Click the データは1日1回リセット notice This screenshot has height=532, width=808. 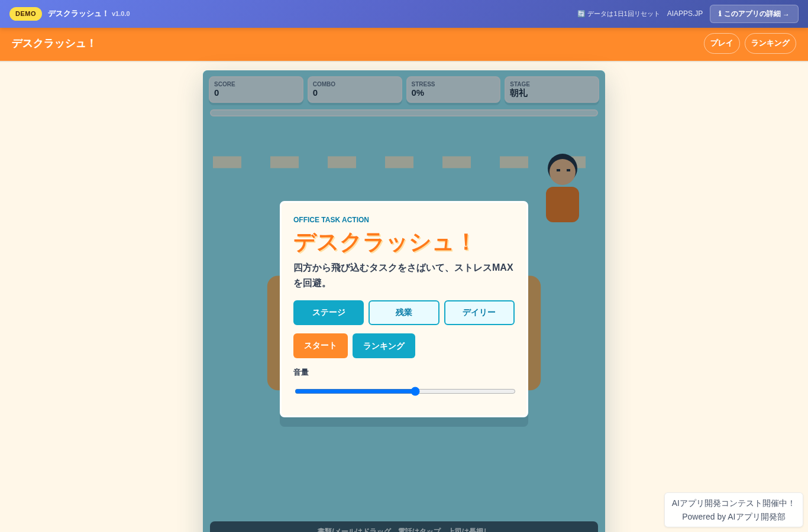[619, 14]
